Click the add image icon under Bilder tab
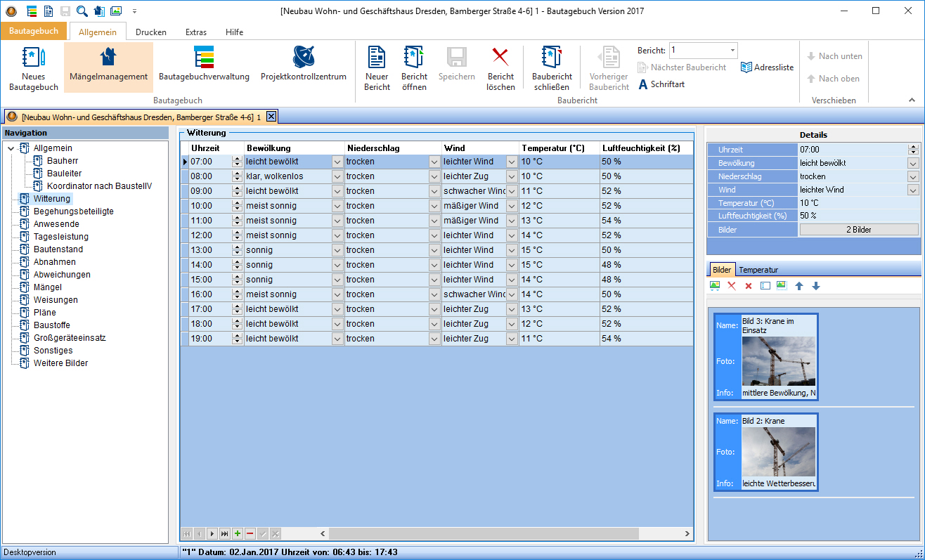The height and width of the screenshot is (560, 925). click(715, 286)
